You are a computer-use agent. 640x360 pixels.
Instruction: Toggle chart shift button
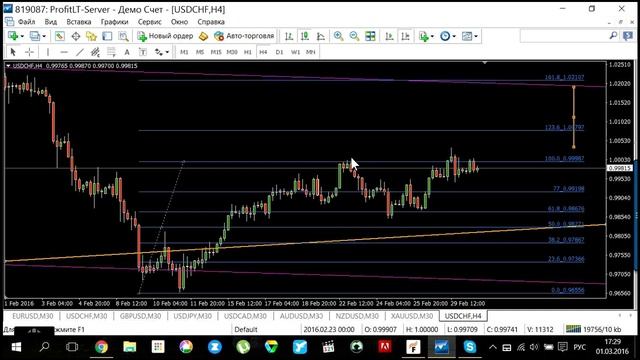point(405,36)
